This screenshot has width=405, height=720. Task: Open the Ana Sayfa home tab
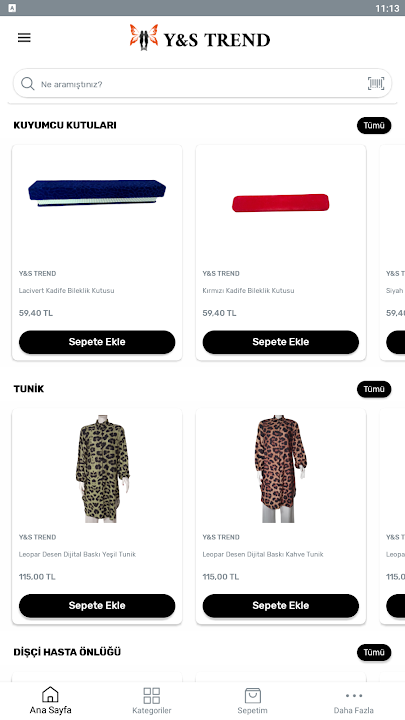(51, 701)
